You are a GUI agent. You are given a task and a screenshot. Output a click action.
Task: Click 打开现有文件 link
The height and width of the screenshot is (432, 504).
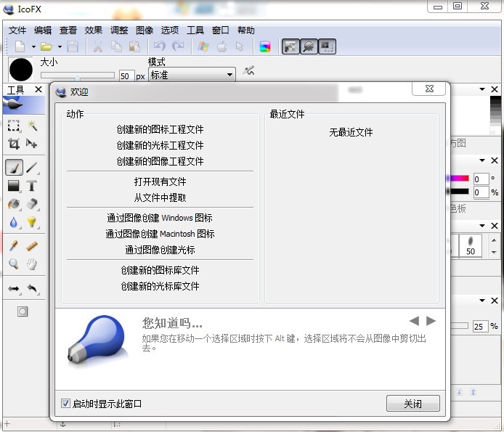160,182
